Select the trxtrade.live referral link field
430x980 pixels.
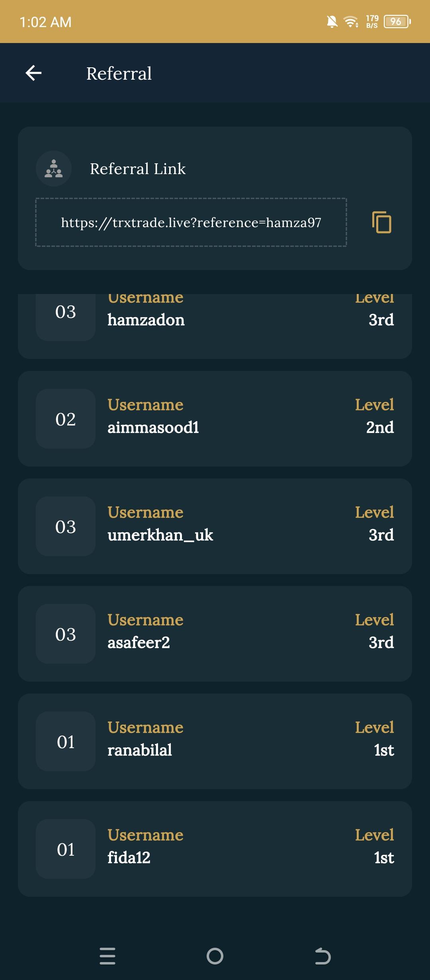(191, 222)
